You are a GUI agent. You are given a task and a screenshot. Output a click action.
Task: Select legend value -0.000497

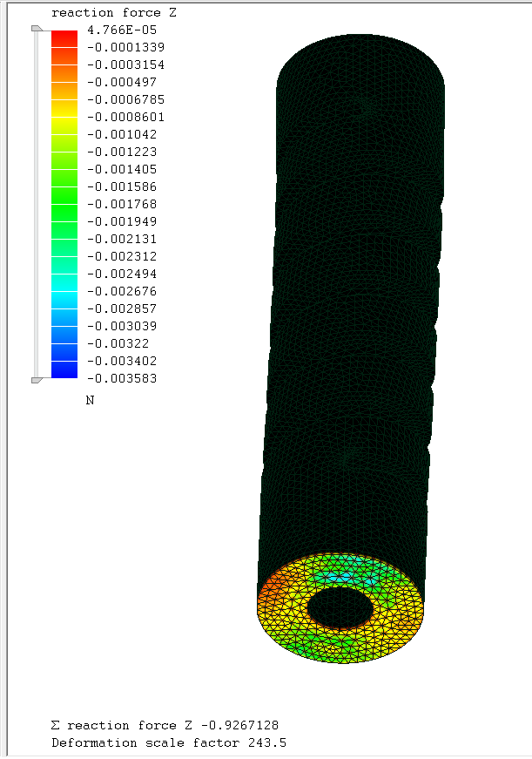click(x=122, y=82)
